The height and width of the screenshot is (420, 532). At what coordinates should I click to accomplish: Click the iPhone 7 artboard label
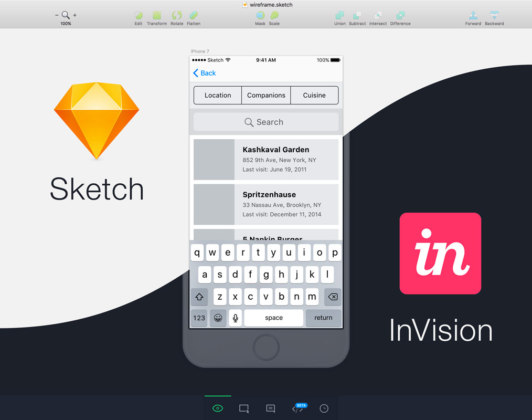200,51
